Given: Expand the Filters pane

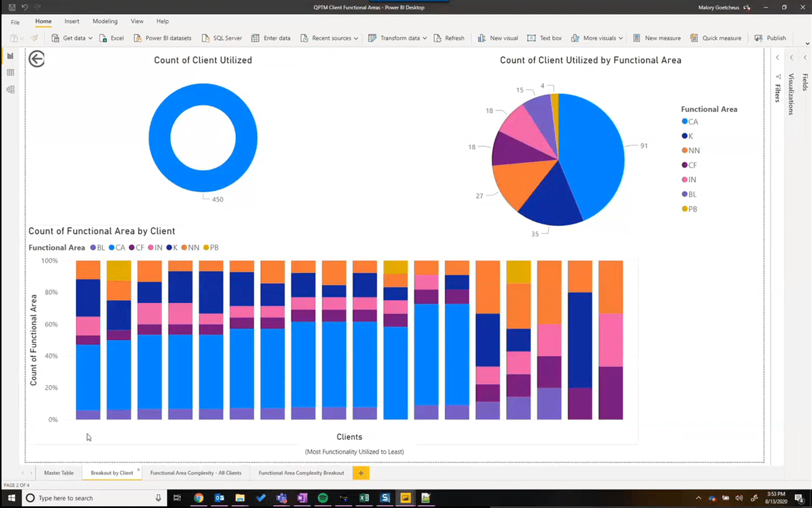Looking at the screenshot, I should pos(778,58).
